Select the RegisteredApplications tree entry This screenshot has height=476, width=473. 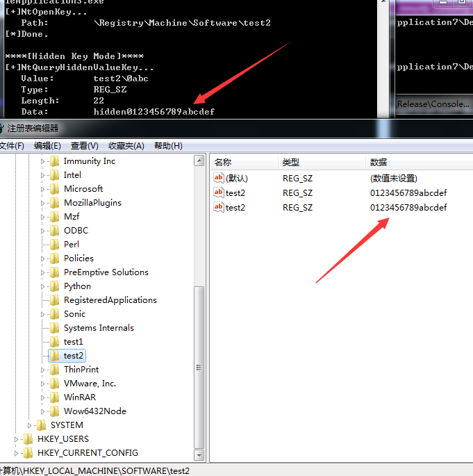pos(110,300)
